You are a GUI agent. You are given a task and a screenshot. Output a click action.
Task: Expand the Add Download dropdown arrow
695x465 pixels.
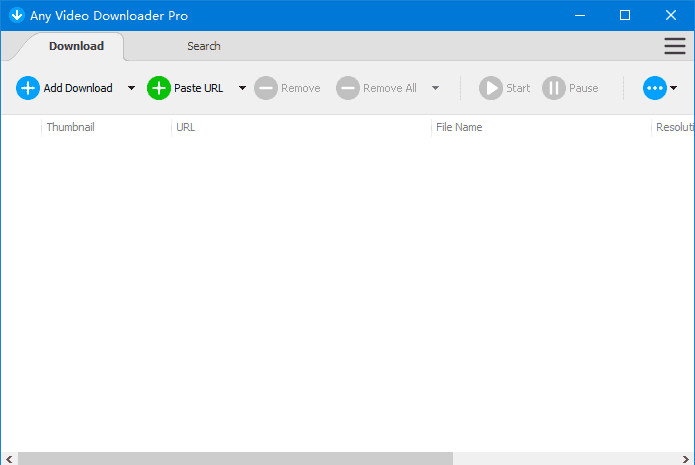point(131,88)
